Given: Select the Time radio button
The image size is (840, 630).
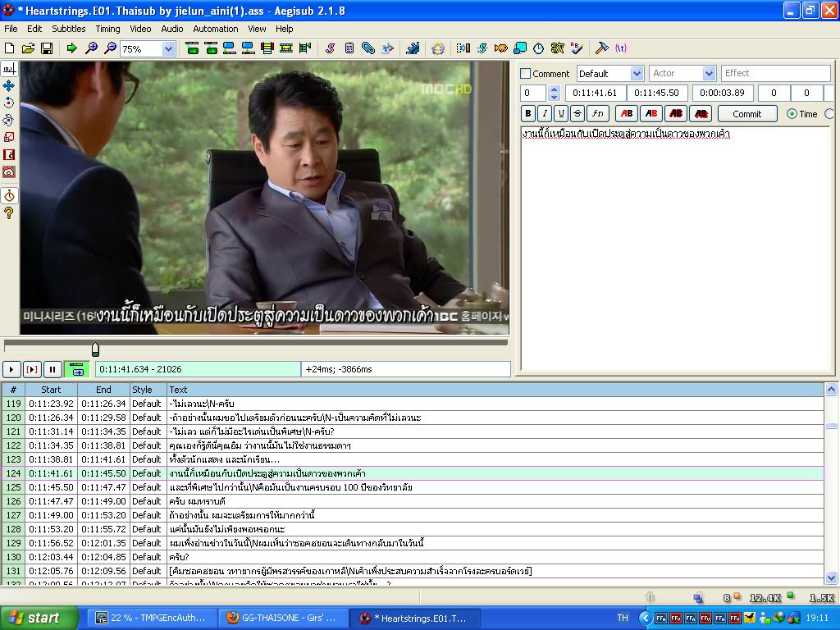Looking at the screenshot, I should tap(792, 114).
